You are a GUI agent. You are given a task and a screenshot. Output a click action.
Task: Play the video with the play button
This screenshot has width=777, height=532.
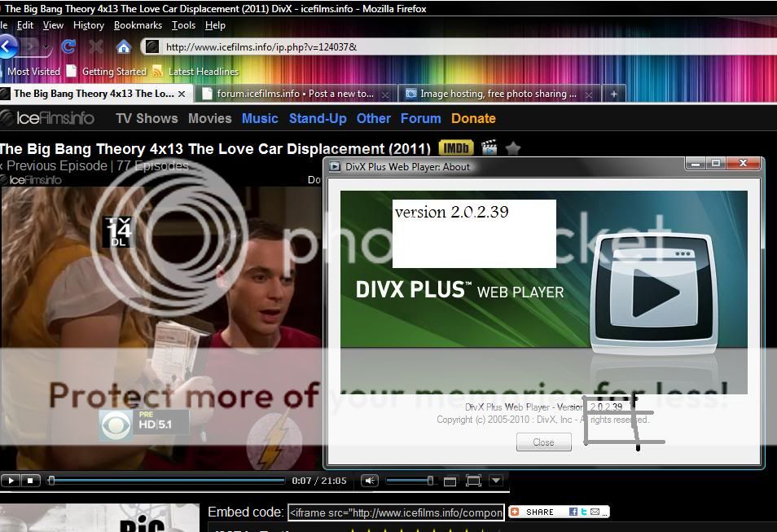point(11,481)
